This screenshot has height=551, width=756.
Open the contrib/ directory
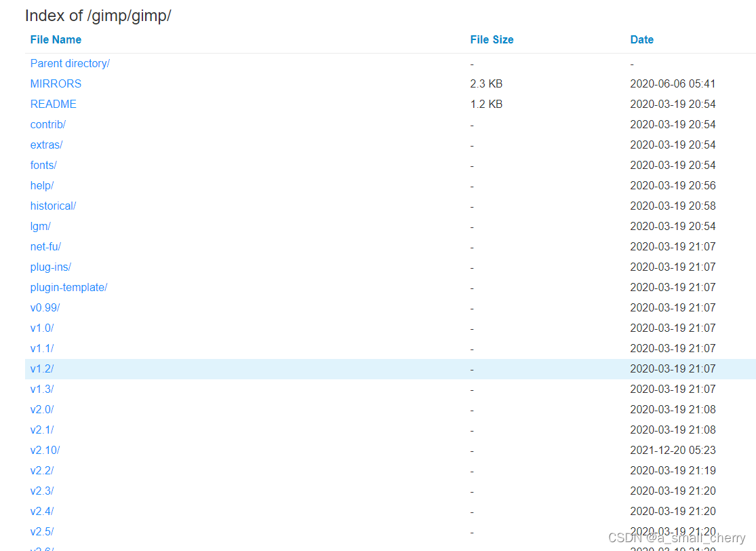coord(47,124)
